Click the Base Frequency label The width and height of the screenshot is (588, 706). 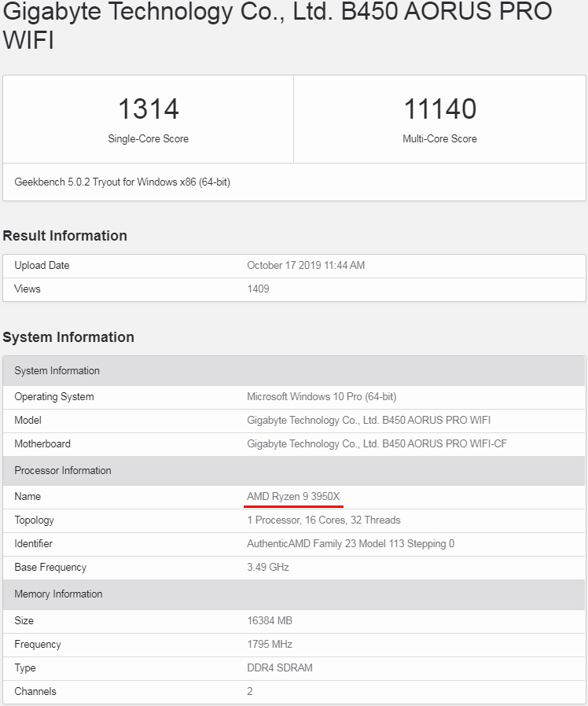pos(50,567)
